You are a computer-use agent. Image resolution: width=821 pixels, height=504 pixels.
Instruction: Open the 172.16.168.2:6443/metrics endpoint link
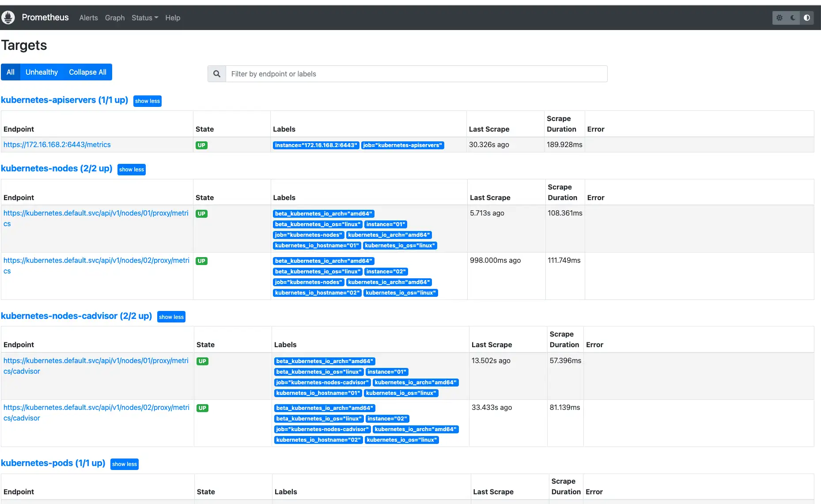57,144
